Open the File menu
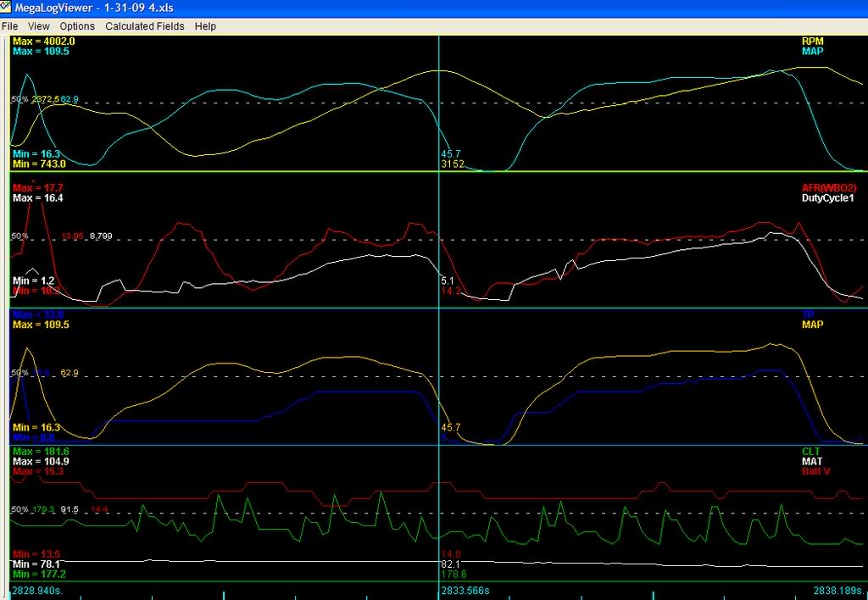 [10, 26]
